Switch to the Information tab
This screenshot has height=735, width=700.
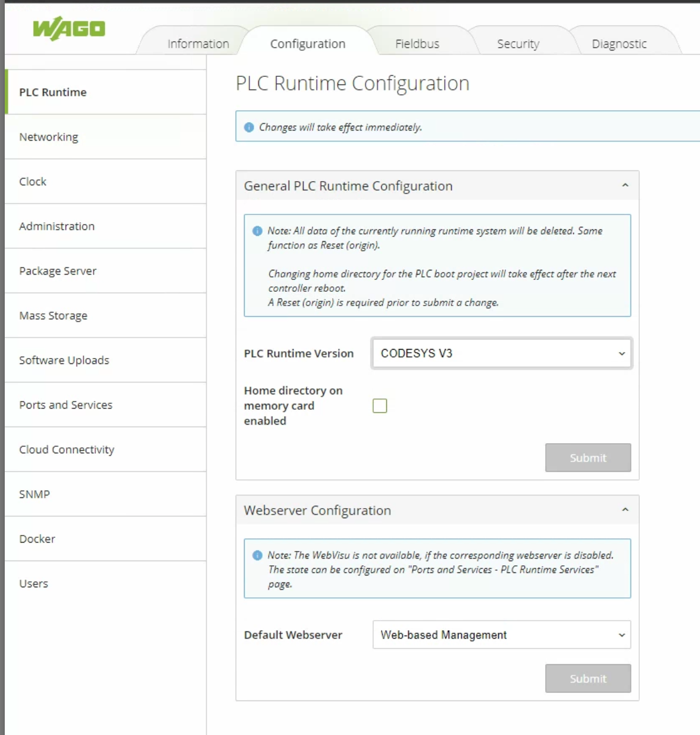click(198, 44)
